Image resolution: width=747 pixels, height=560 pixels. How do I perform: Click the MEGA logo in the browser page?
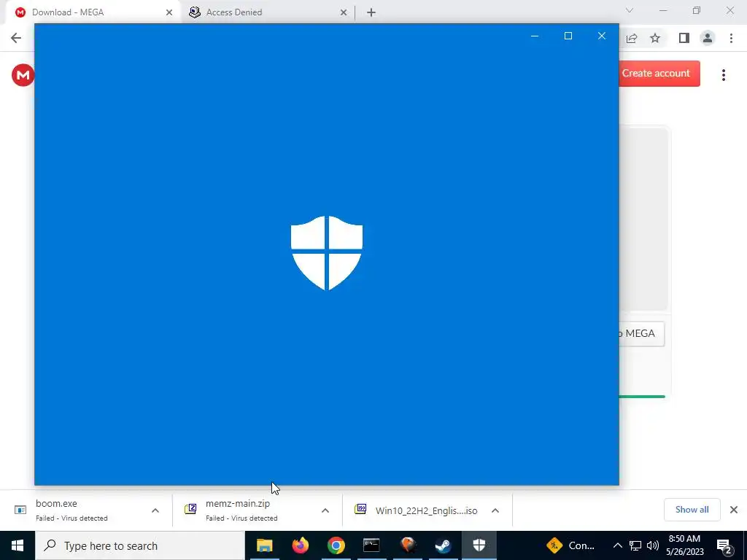[x=23, y=75]
